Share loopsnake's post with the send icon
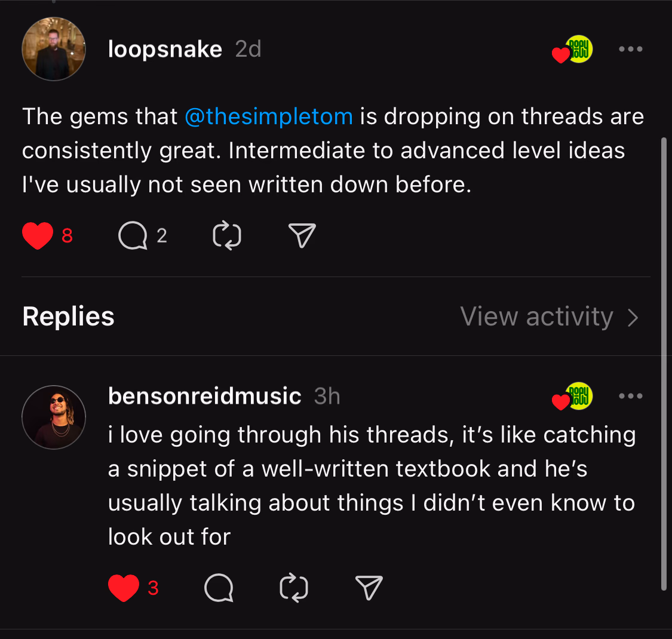Viewport: 672px width, 639px height. (302, 236)
